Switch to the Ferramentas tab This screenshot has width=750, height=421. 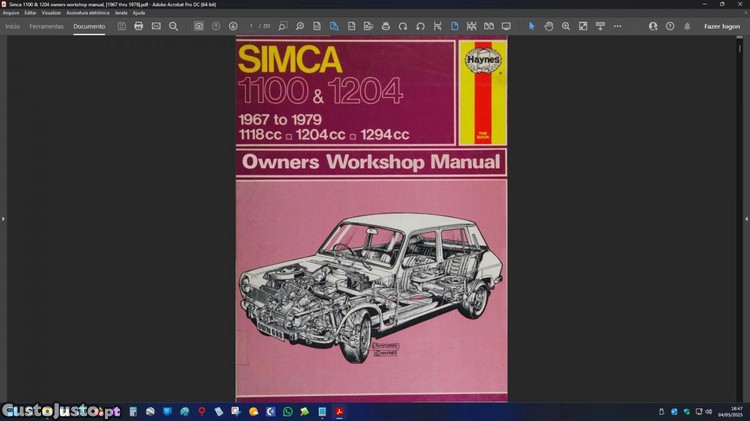pos(46,26)
